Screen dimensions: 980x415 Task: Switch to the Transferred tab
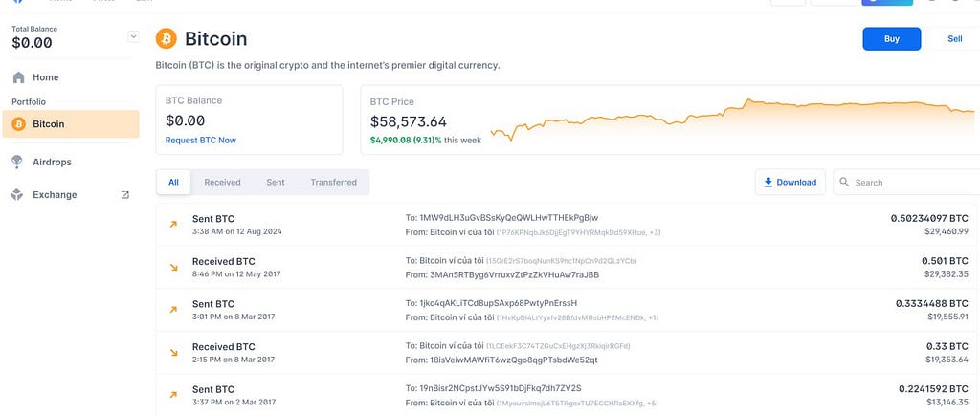334,183
